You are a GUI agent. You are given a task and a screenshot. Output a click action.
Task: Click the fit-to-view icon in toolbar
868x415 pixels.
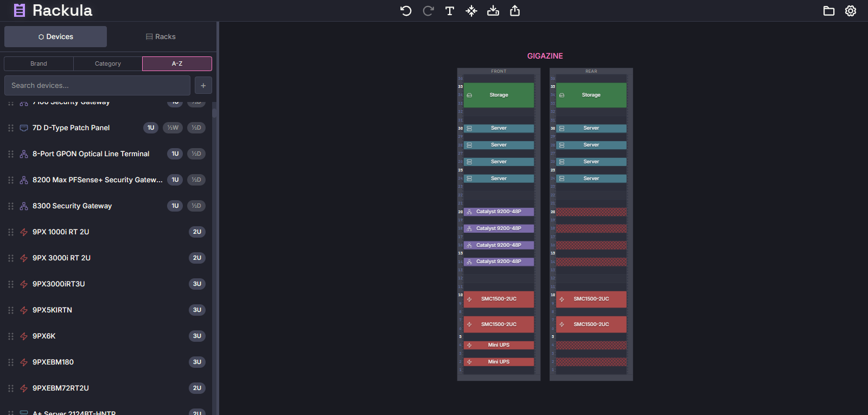click(471, 11)
